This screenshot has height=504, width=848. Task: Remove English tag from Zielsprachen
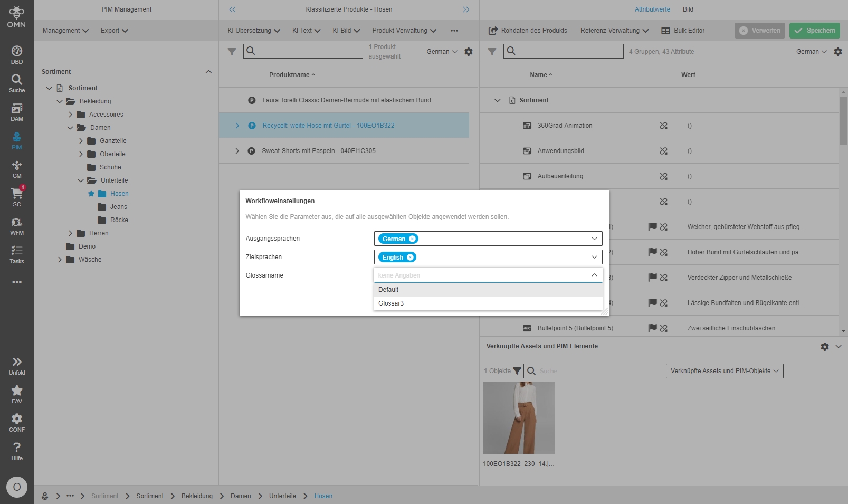pos(410,258)
